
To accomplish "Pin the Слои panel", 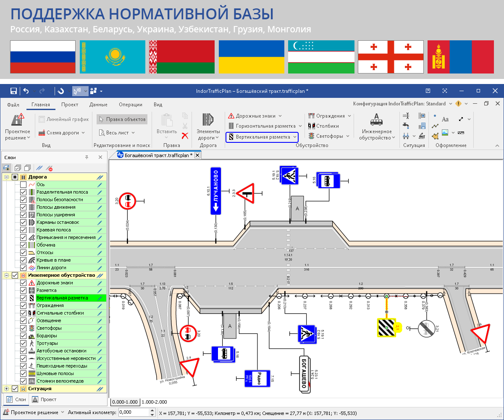I will [87, 157].
